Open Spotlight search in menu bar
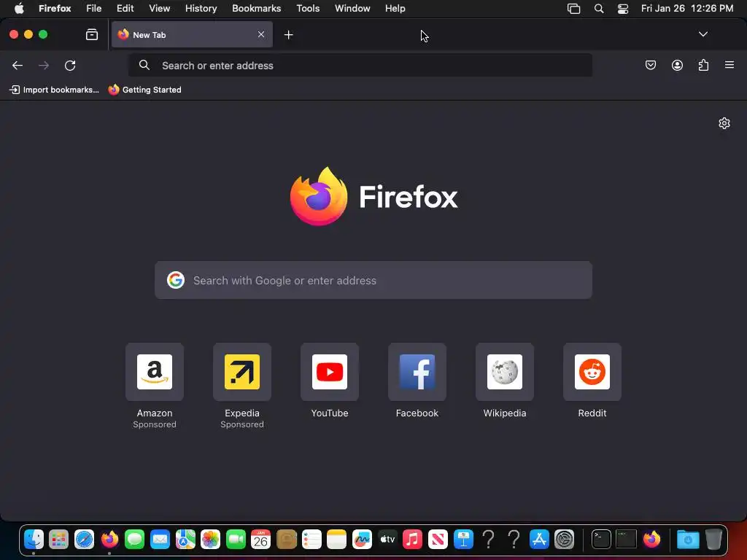Screen dimensions: 747x560 coord(599,9)
